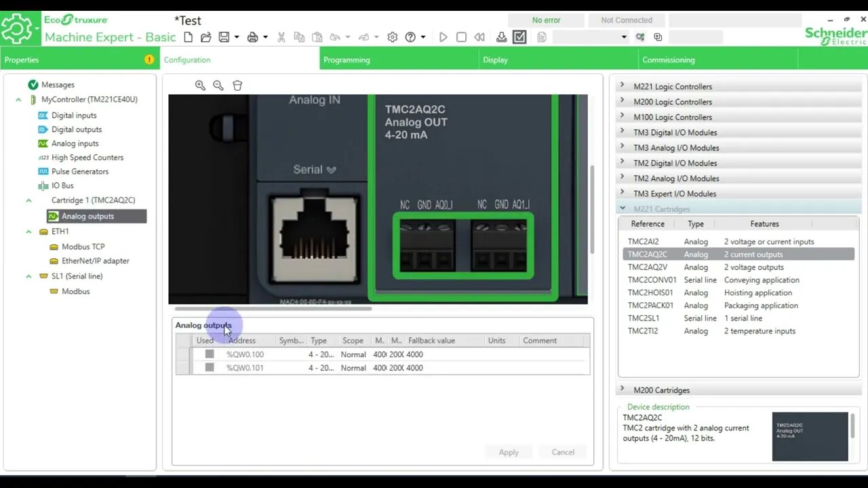Delete selected module with the trash icon
868x488 pixels.
tap(237, 85)
